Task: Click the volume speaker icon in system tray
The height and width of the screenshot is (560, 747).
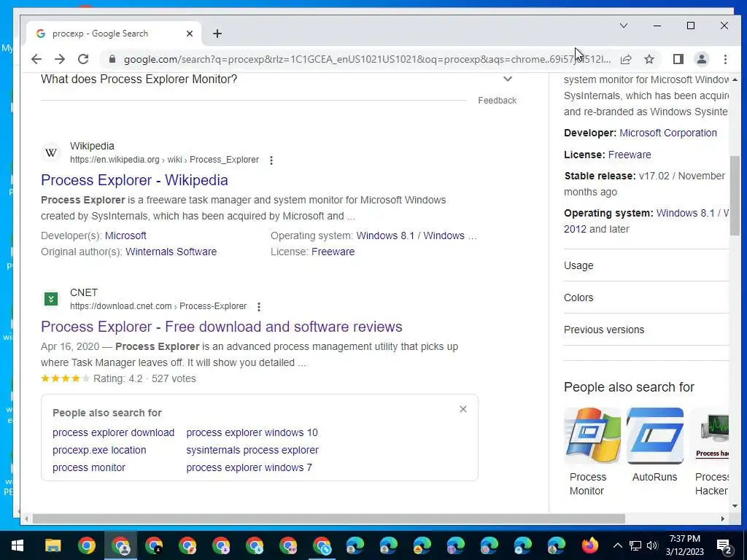Action: pyautogui.click(x=651, y=545)
